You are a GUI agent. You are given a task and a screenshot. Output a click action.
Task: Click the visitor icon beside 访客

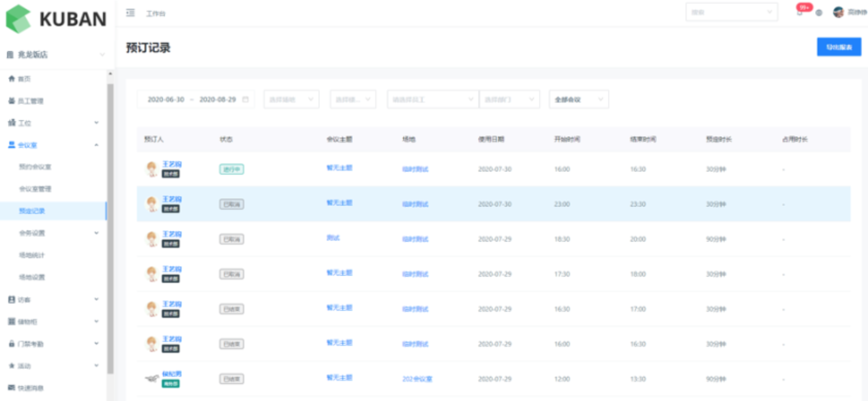click(x=11, y=299)
